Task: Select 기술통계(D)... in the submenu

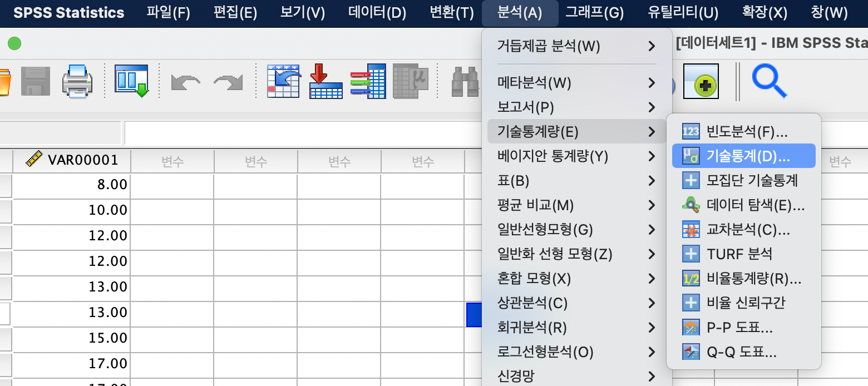Action: point(744,156)
